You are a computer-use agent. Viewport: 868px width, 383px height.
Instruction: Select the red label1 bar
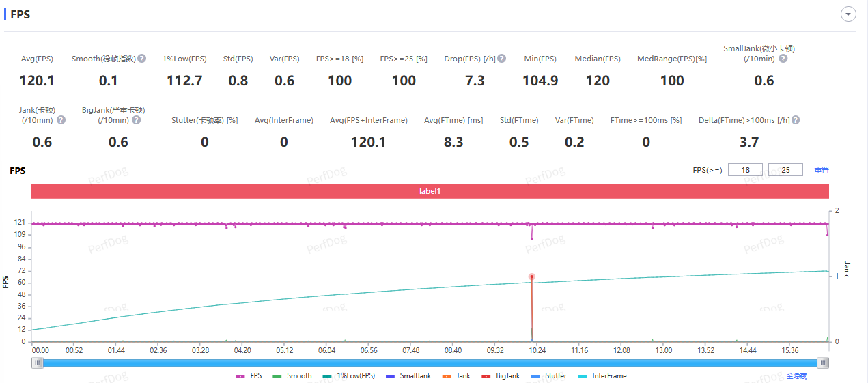tap(430, 191)
